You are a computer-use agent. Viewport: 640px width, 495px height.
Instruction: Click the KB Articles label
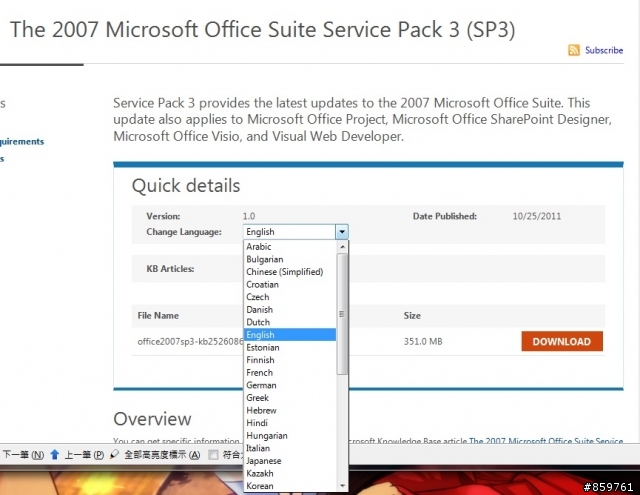point(170,269)
